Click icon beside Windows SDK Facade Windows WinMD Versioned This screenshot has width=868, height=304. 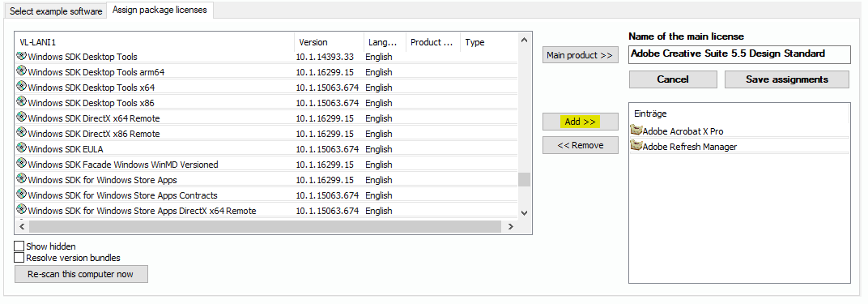(x=22, y=164)
